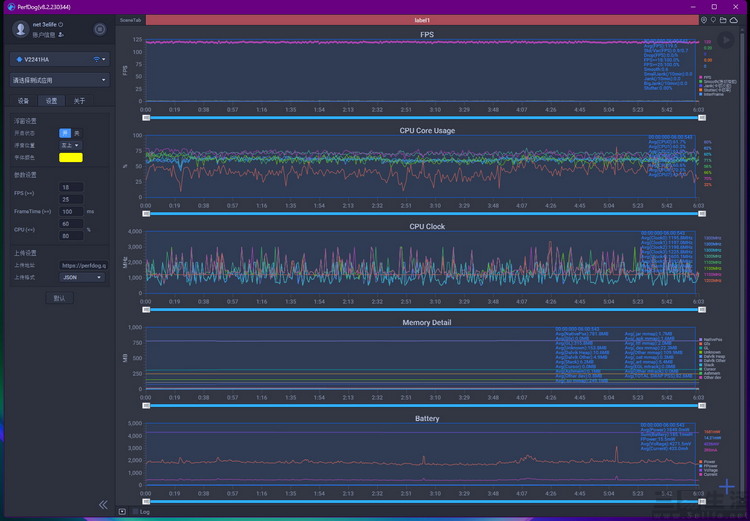The image size is (750, 521).
Task: Click the location pin screenshot icon
Action: (704, 20)
